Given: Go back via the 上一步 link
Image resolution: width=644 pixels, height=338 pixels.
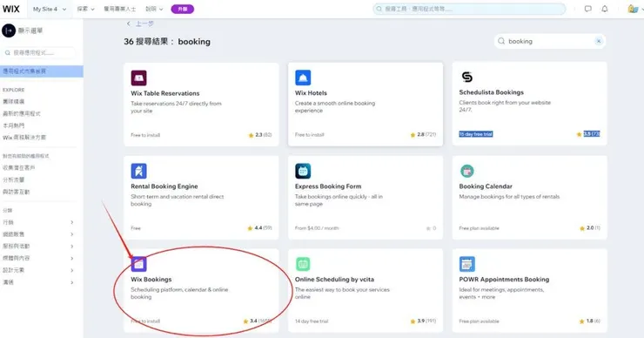Looking at the screenshot, I should 144,24.
